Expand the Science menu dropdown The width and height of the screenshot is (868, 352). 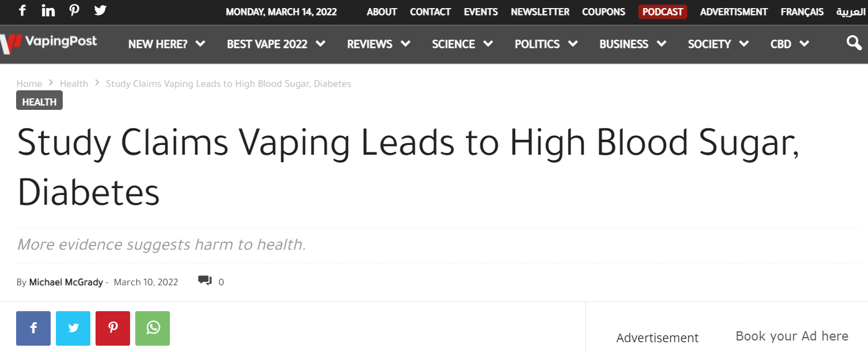pyautogui.click(x=462, y=44)
